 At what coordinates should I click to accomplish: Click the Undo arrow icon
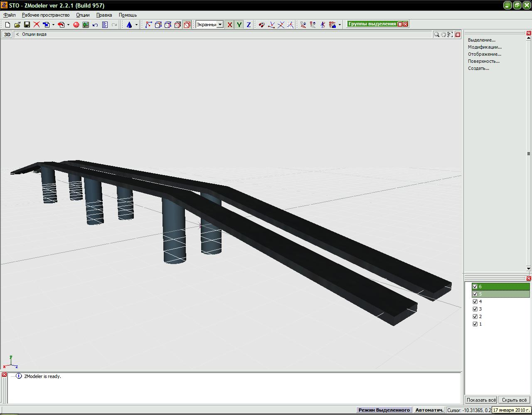pyautogui.click(x=95, y=25)
